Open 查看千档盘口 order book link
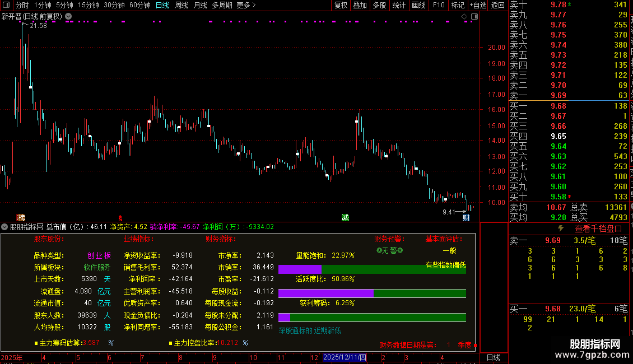This screenshot has width=633, height=364. [598, 229]
